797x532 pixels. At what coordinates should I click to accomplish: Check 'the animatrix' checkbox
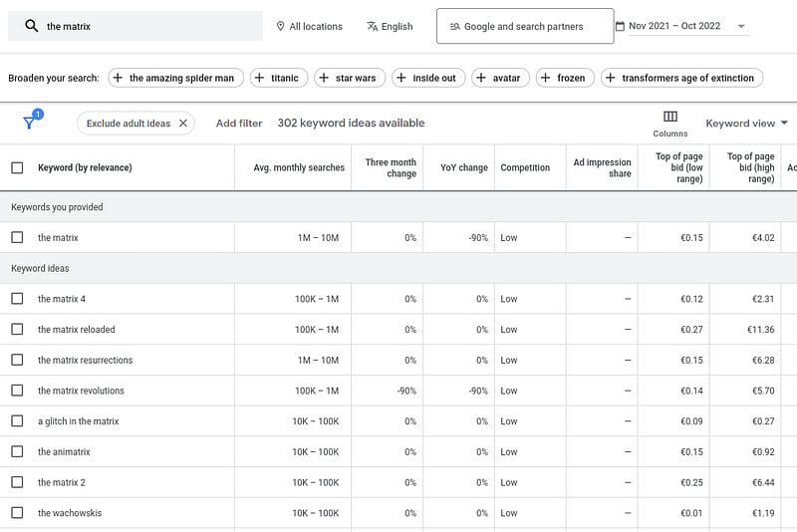(17, 451)
